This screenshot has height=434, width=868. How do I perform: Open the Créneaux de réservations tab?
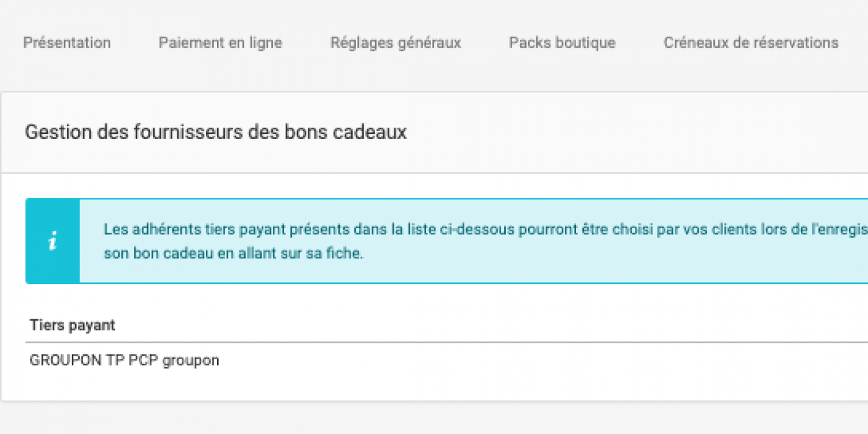click(x=751, y=43)
